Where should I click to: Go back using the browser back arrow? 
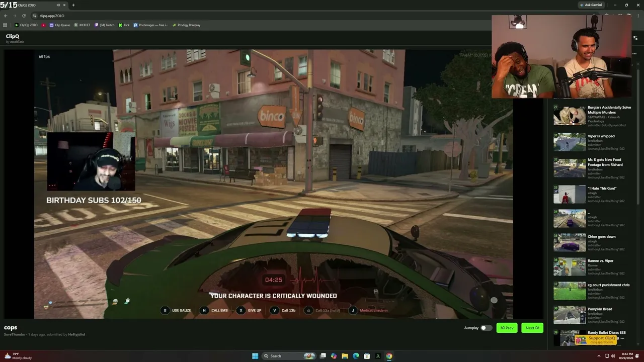6,16
